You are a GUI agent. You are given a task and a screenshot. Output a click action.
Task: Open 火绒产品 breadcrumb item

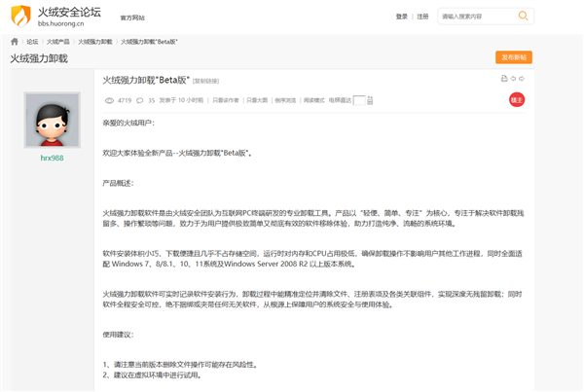[x=57, y=43]
